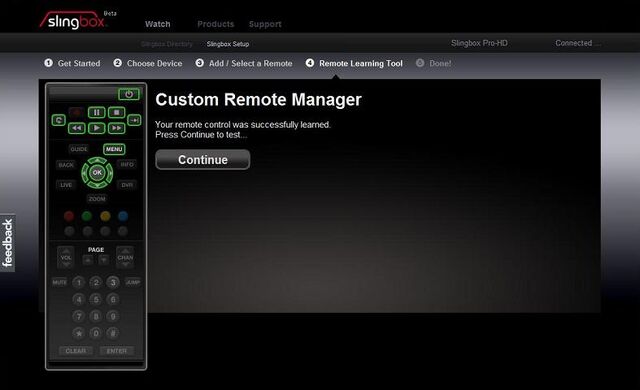Click the record button on the remote
This screenshot has width=640, height=390.
point(76,112)
